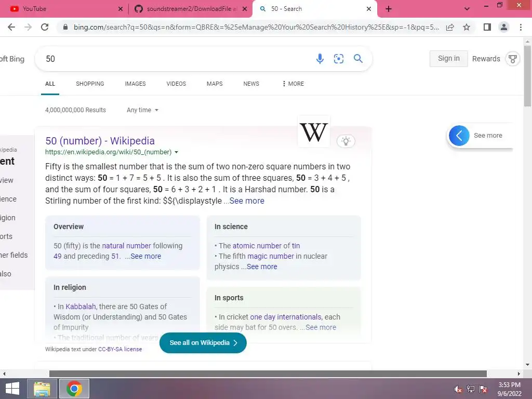The height and width of the screenshot is (399, 532).
Task: Open 50 (number) - Wikipedia result
Action: (100, 141)
